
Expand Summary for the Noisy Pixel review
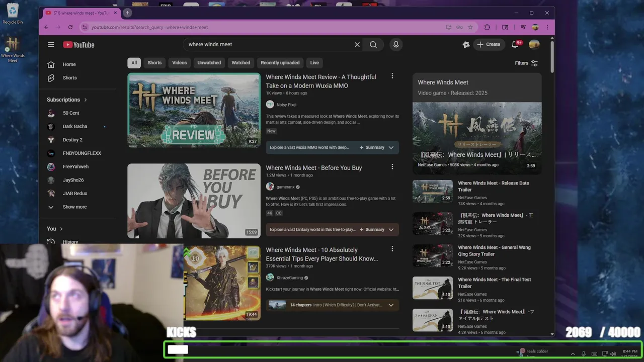tap(333, 147)
